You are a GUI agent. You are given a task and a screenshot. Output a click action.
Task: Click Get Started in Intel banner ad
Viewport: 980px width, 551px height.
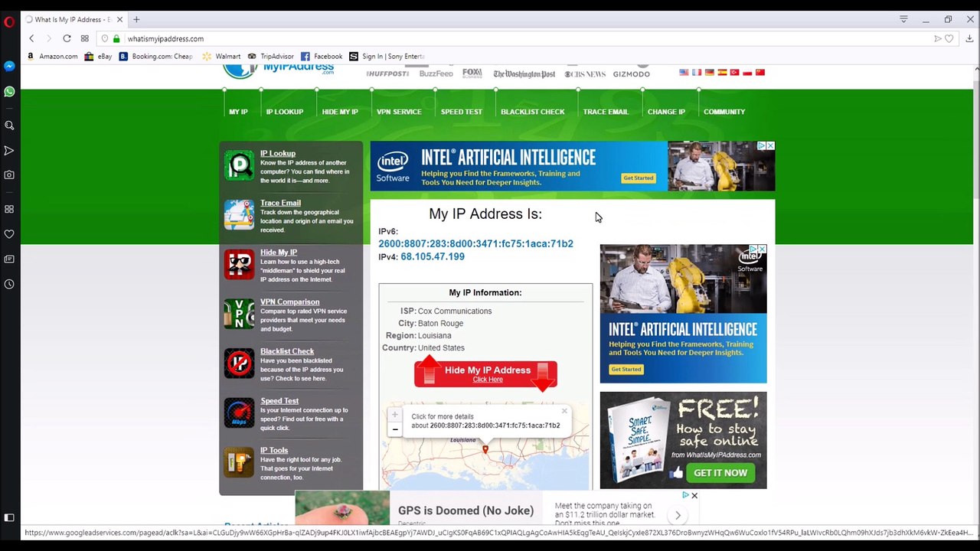638,178
